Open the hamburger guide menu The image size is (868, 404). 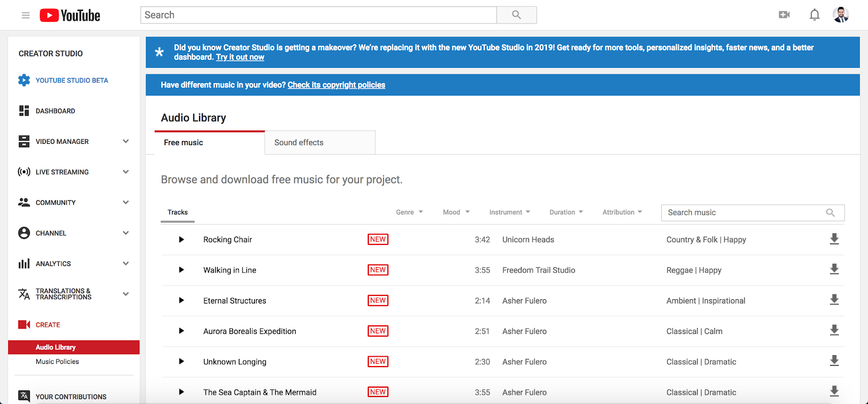pyautogui.click(x=25, y=15)
